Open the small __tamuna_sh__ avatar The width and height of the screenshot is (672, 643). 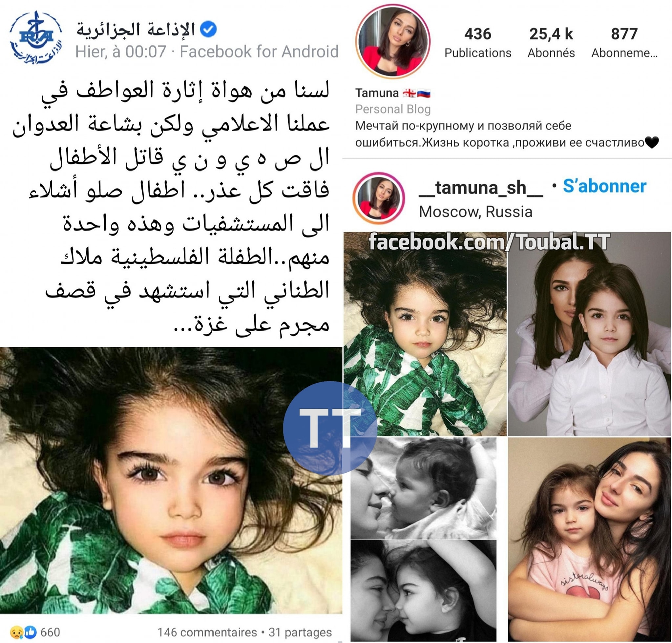click(x=379, y=198)
